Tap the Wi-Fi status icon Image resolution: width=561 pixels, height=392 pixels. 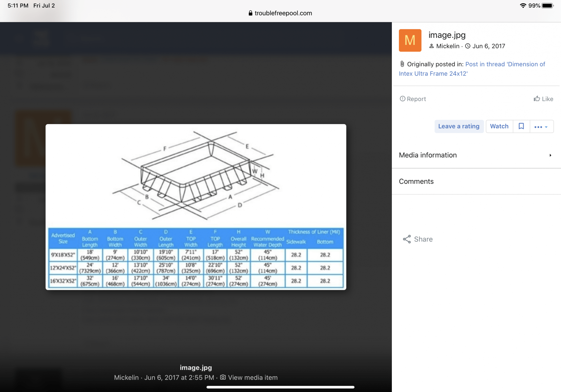point(523,6)
